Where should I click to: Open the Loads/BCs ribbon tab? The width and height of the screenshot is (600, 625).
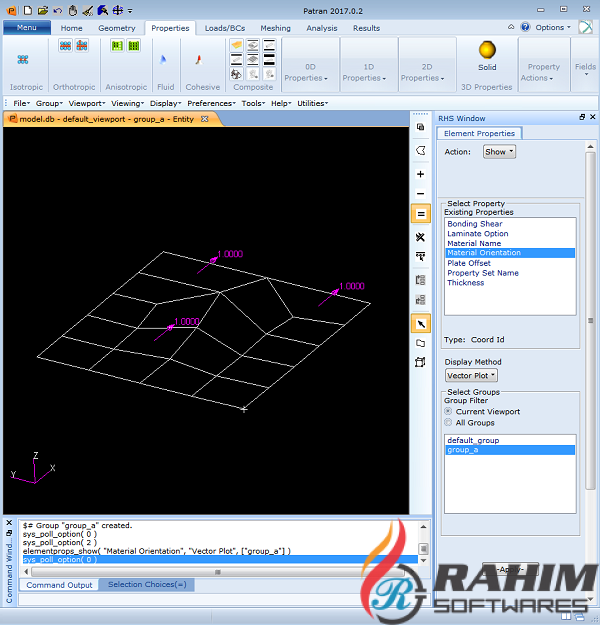pyautogui.click(x=225, y=28)
